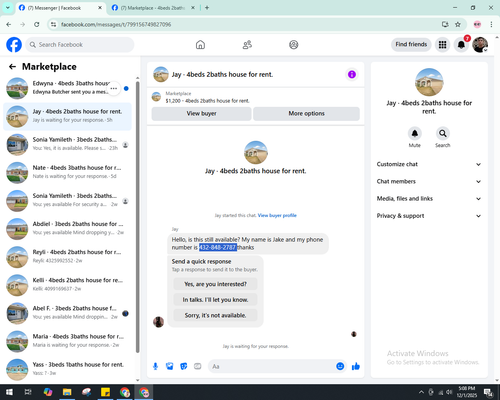This screenshot has height=400, width=500.
Task: Click the View buyer button
Action: click(x=201, y=114)
